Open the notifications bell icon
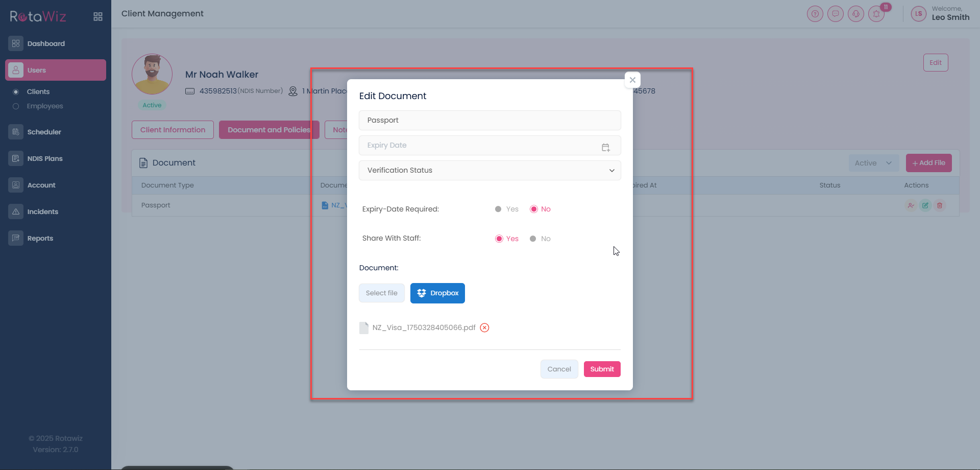Viewport: 980px width, 470px height. [x=876, y=14]
